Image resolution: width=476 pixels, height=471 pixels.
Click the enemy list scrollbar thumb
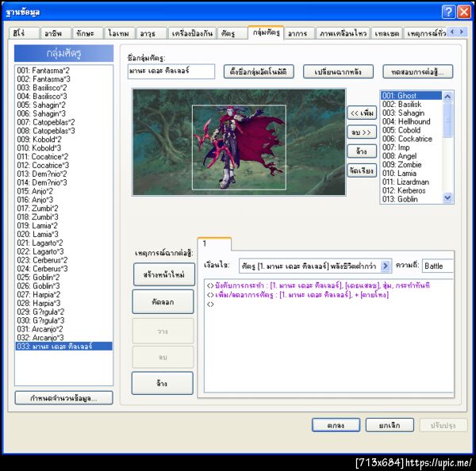point(447,120)
